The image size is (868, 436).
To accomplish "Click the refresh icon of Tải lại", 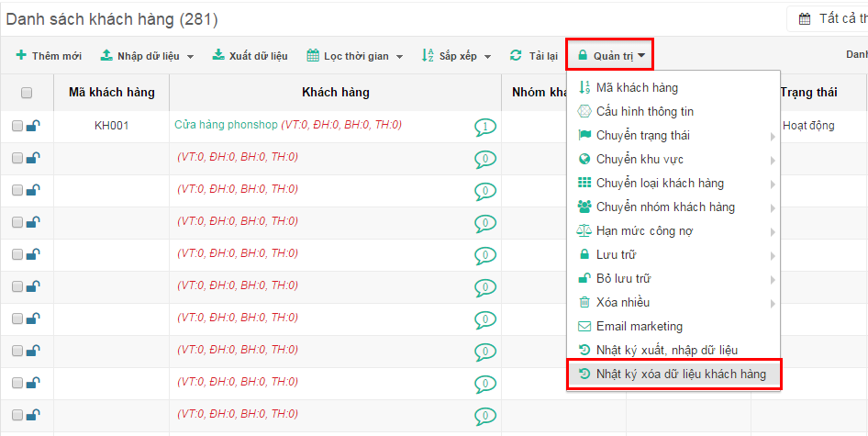I will (516, 55).
